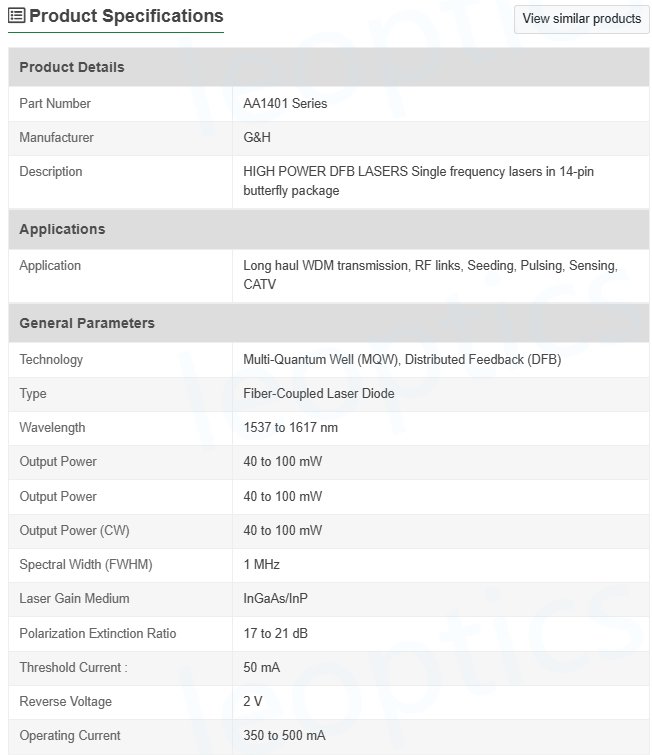Click the 1537 to 1617 nm wavelength value
Screen dimensions: 652x755
point(290,427)
